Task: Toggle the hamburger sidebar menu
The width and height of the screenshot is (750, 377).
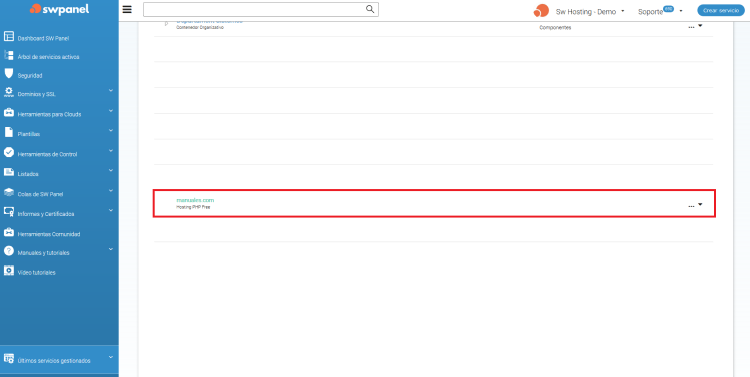Action: click(x=127, y=10)
